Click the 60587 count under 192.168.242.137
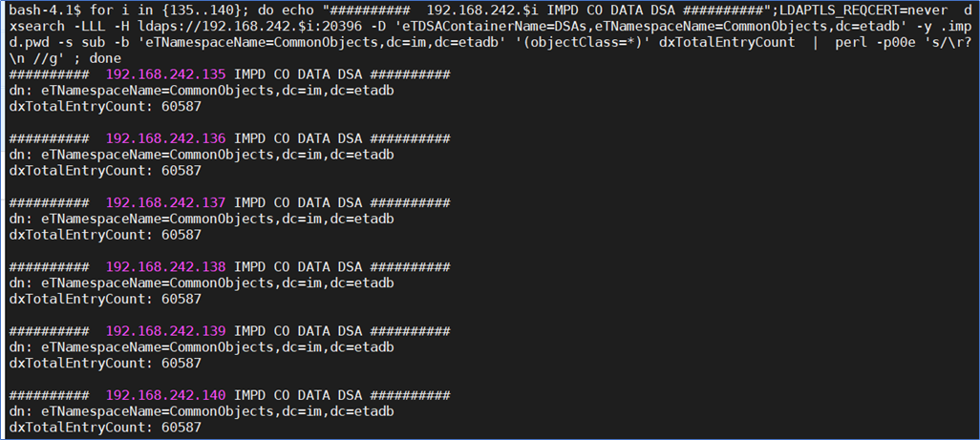 click(181, 234)
